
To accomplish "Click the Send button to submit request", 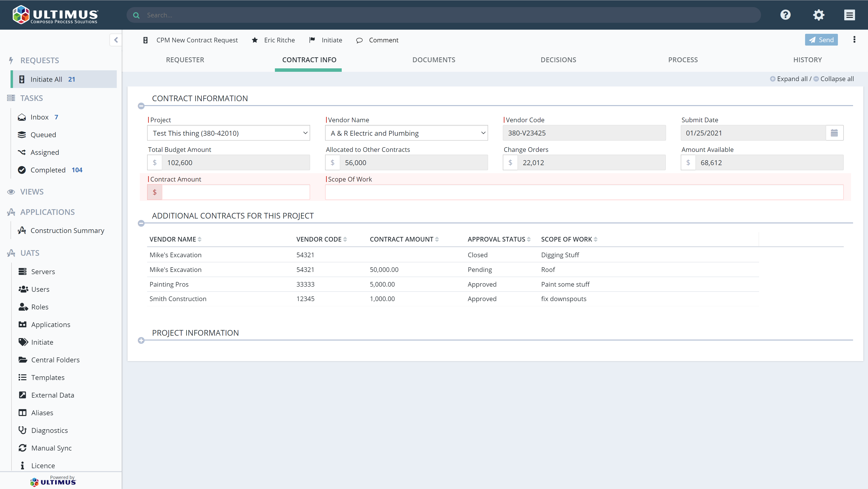I will 821,40.
